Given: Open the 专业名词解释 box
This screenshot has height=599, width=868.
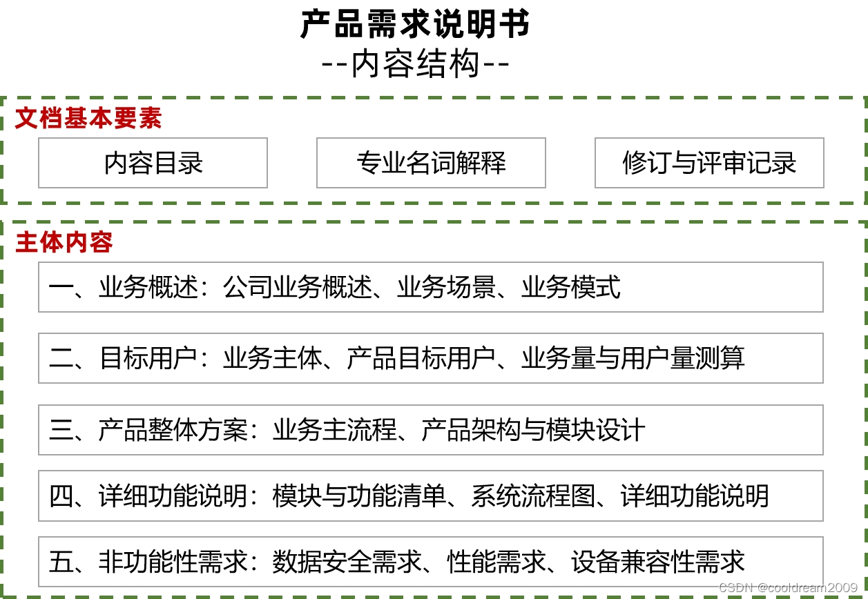Looking at the screenshot, I should pos(431,163).
